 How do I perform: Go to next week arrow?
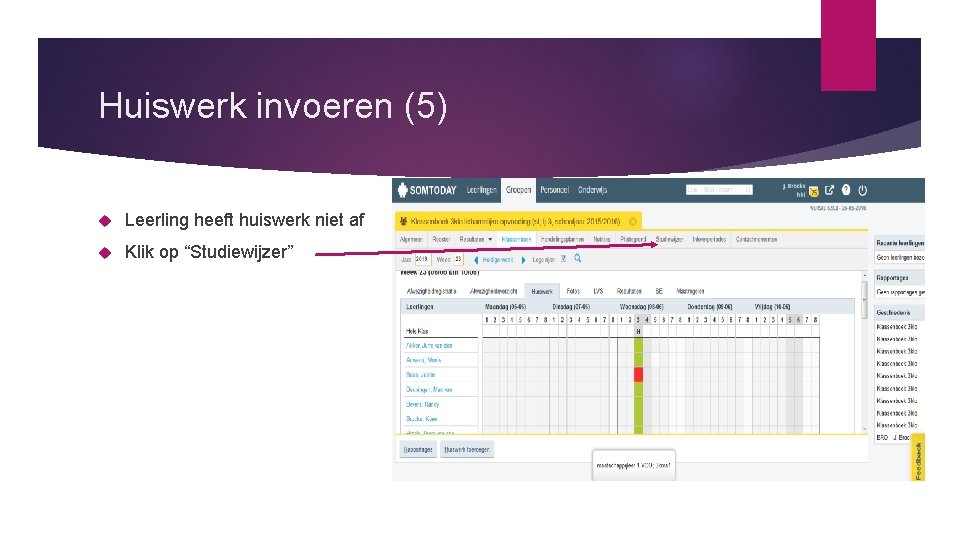523,260
